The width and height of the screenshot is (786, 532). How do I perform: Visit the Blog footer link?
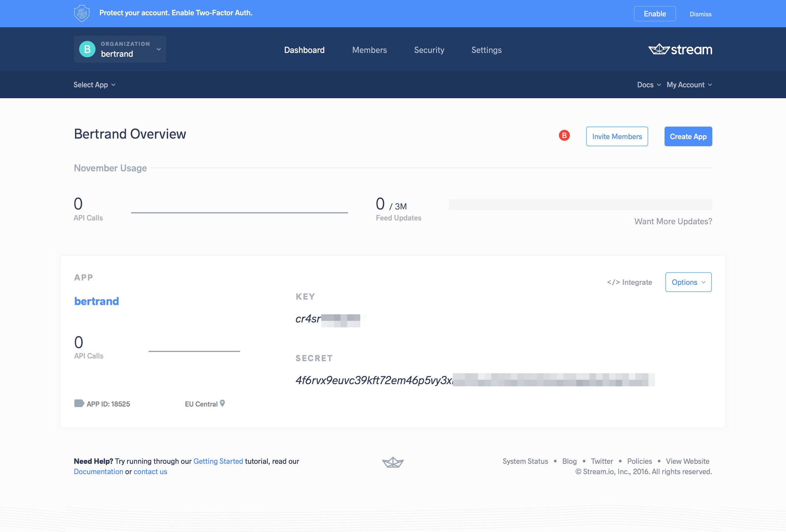570,461
